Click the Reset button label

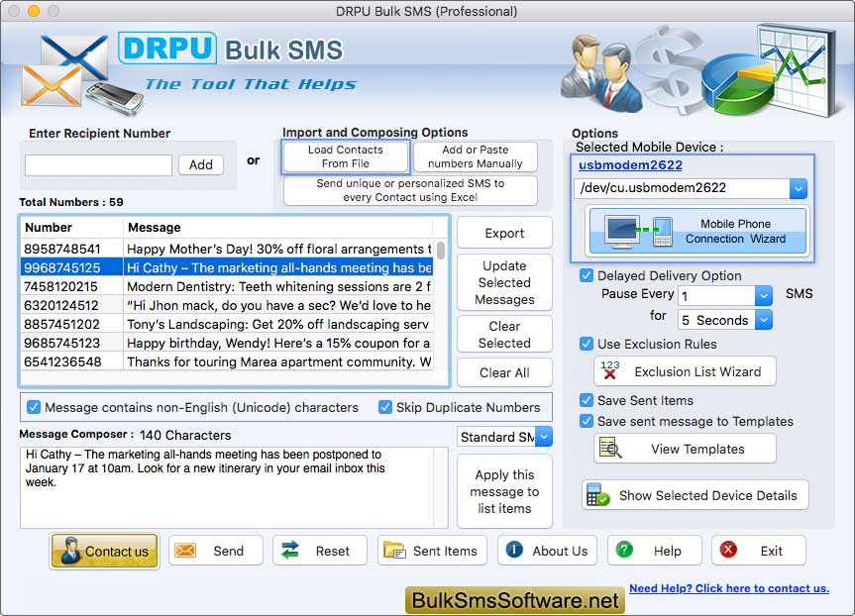click(332, 551)
